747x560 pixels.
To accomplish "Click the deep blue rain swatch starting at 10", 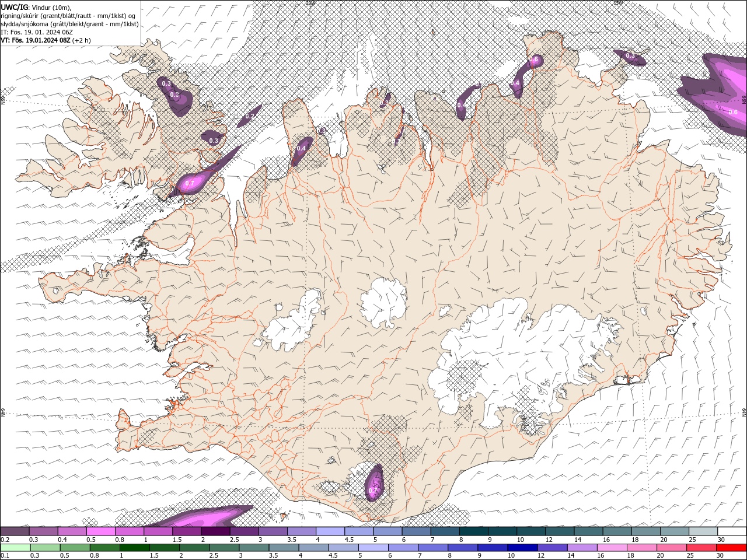I will pos(522,548).
